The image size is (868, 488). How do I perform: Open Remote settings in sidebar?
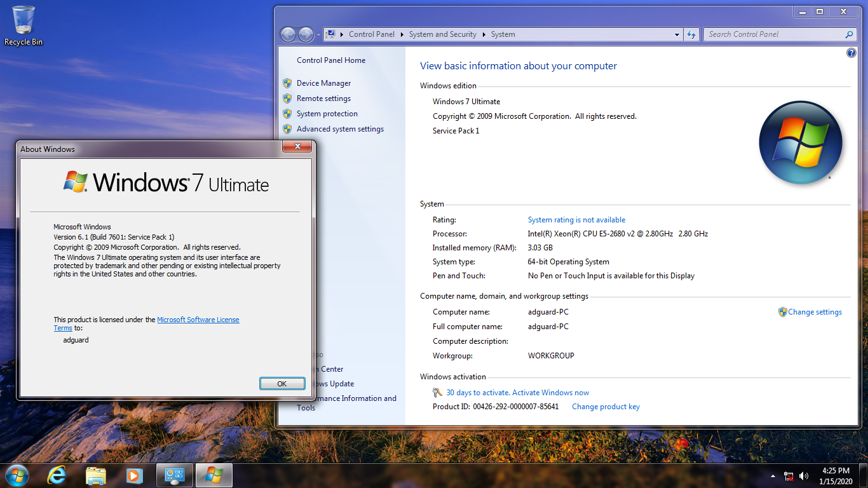coord(323,98)
